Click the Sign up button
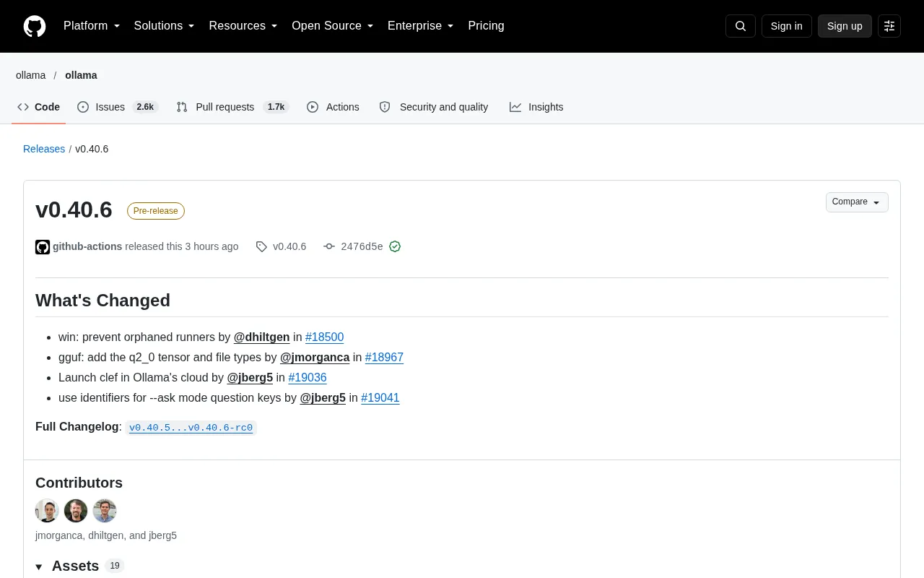 pyautogui.click(x=845, y=26)
